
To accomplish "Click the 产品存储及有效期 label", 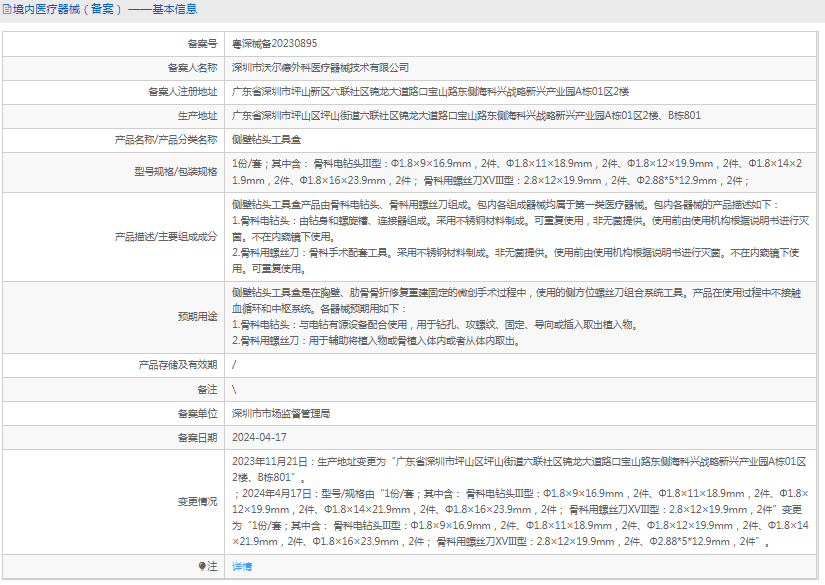I will [x=178, y=365].
